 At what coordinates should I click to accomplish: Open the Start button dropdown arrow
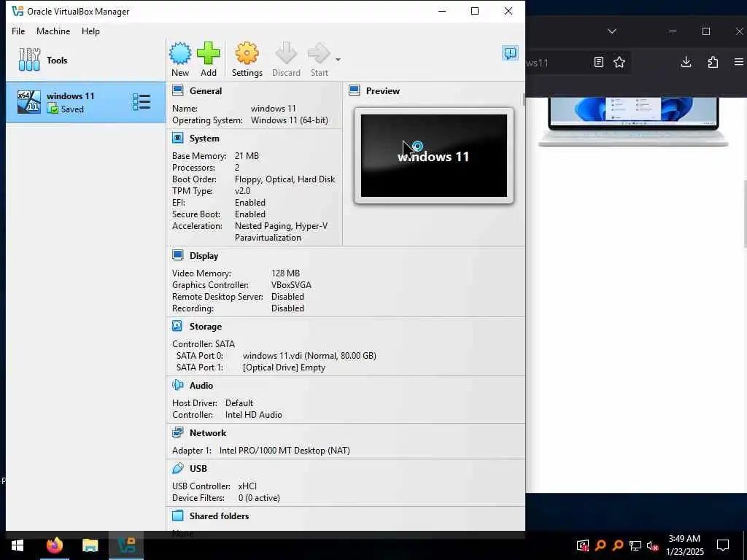338,60
